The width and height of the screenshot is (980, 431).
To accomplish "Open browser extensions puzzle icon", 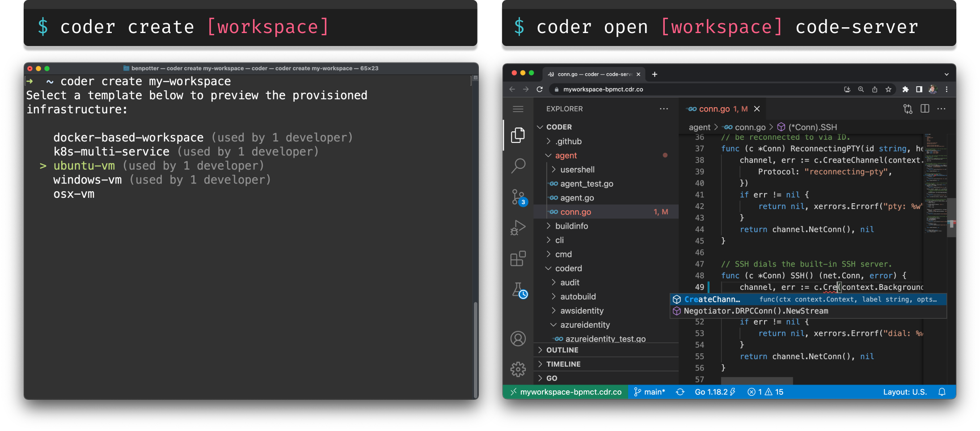I will 905,89.
